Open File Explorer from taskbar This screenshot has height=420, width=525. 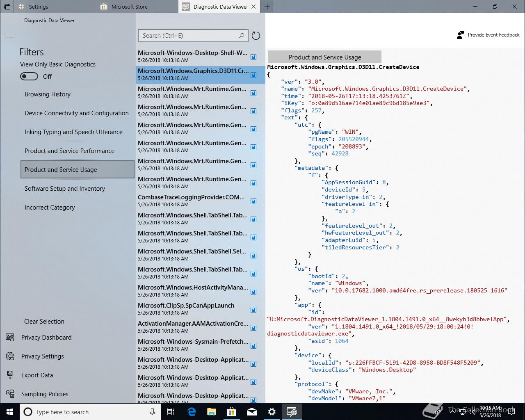212,412
